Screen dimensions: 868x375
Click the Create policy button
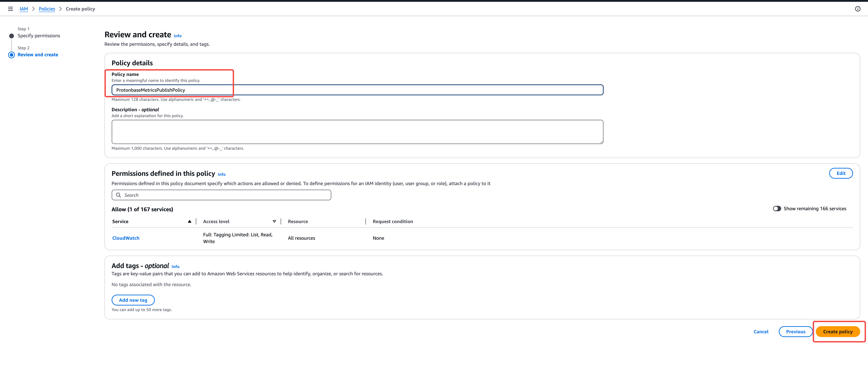[x=837, y=332]
